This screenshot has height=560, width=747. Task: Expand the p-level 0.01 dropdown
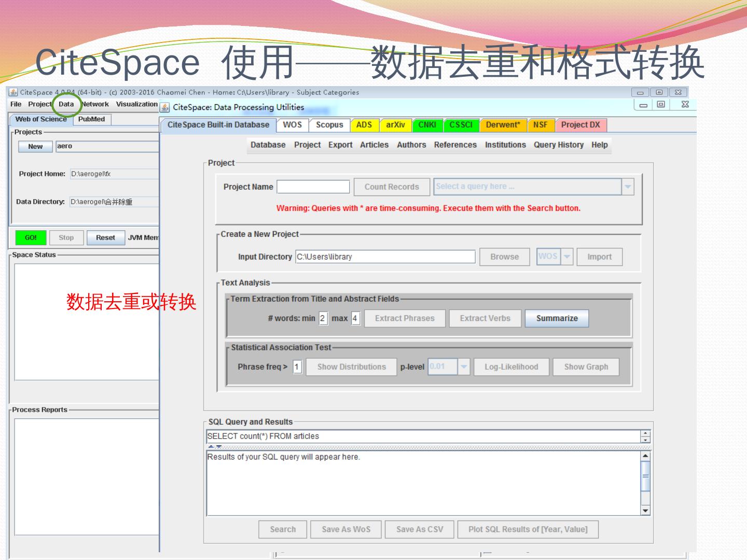(464, 367)
